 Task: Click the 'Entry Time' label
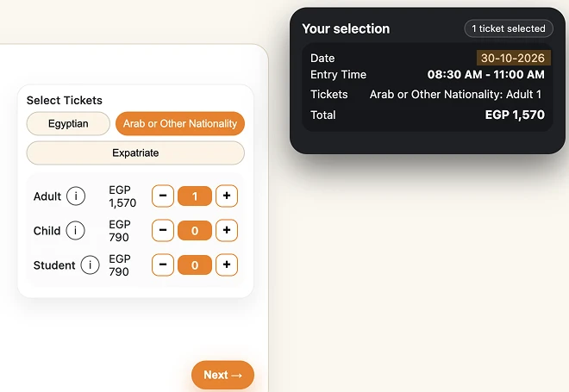[x=338, y=74]
